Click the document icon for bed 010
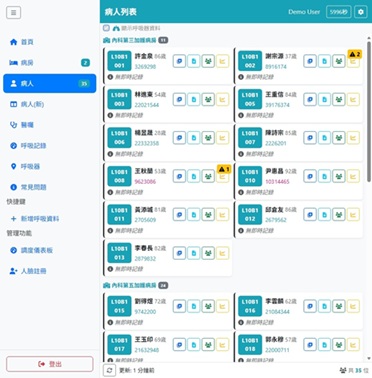Viewport: 372px width, 378px height. [x=324, y=176]
